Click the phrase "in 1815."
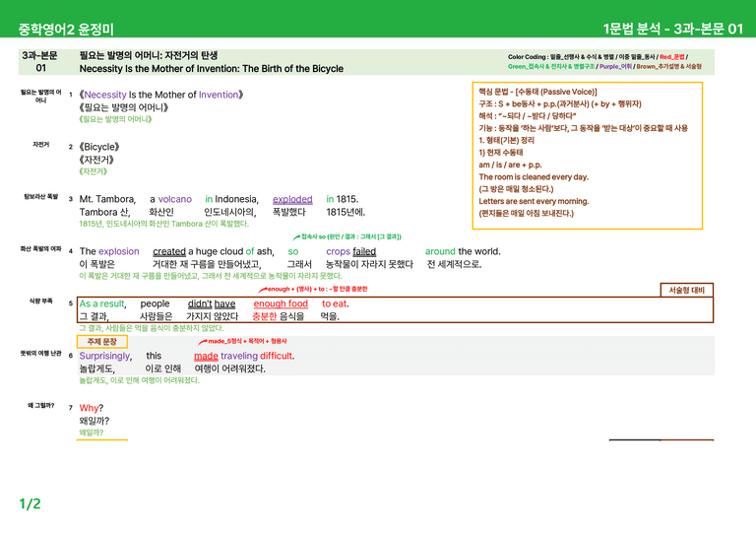 pyautogui.click(x=343, y=199)
